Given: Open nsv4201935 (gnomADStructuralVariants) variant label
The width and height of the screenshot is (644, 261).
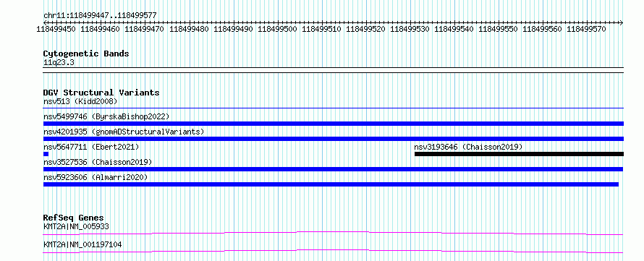Looking at the screenshot, I should point(124,132).
